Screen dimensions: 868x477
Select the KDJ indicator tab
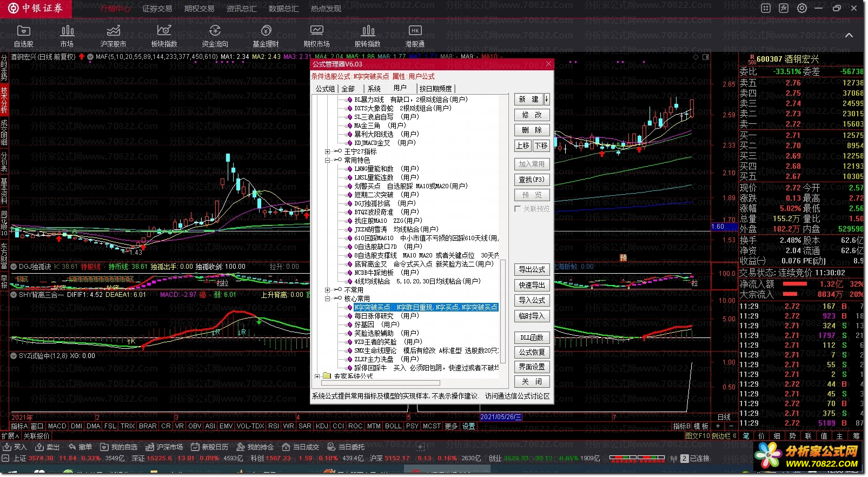click(322, 426)
